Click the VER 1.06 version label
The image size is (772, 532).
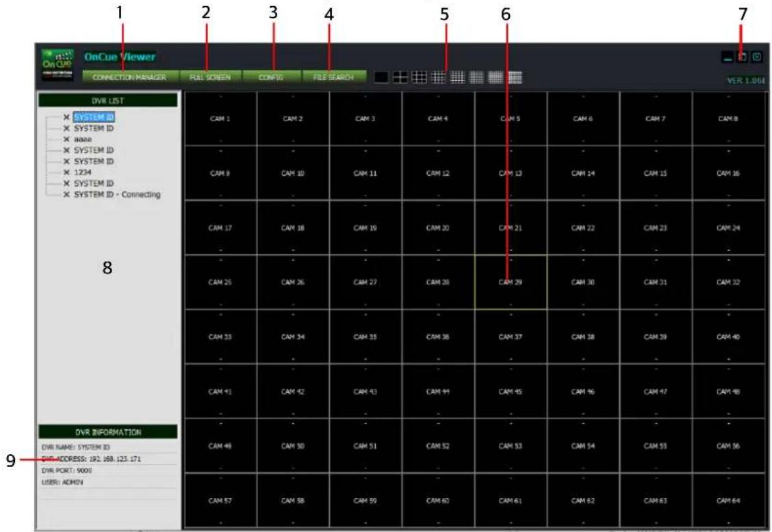(746, 80)
